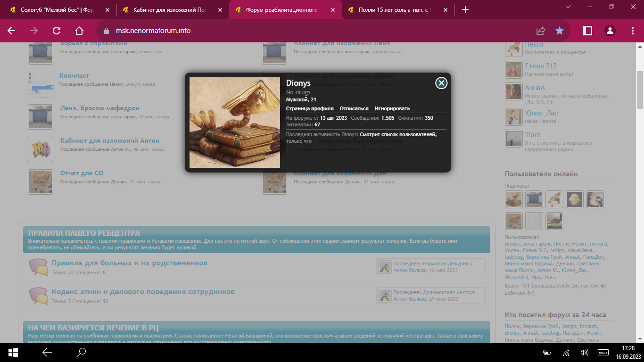Click 'Игнорировать' in the profile popup
Viewport: 644px width, 362px height.
[392, 108]
